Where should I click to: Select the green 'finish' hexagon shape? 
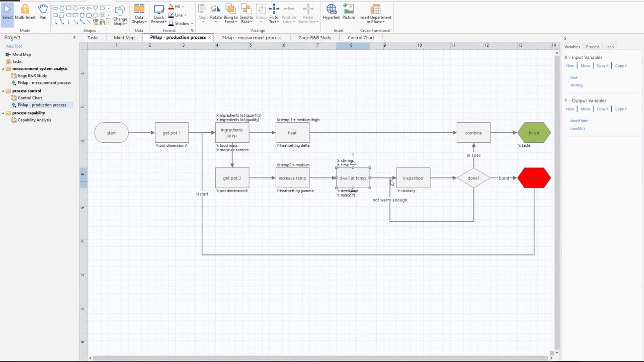point(534,133)
